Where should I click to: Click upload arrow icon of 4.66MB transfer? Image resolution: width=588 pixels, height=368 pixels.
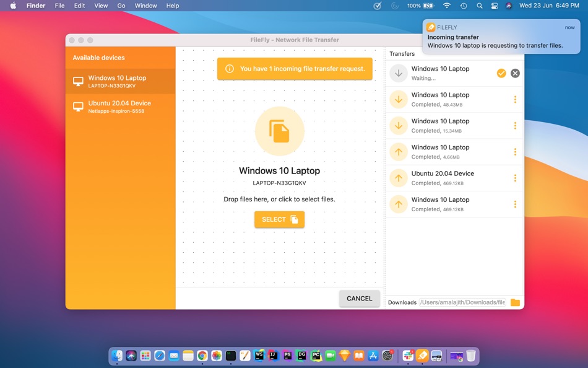point(399,152)
